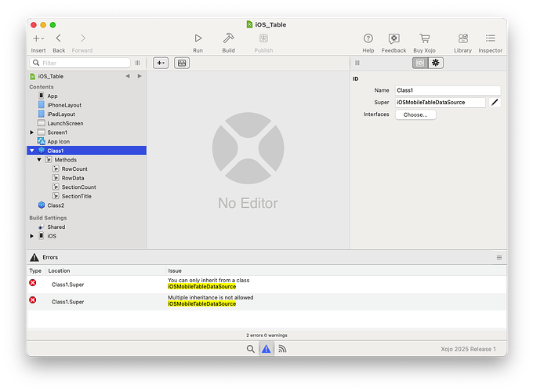Edit the Super field iOSMobileTableDataSource
Image resolution: width=533 pixels, height=392 pixels.
[441, 103]
